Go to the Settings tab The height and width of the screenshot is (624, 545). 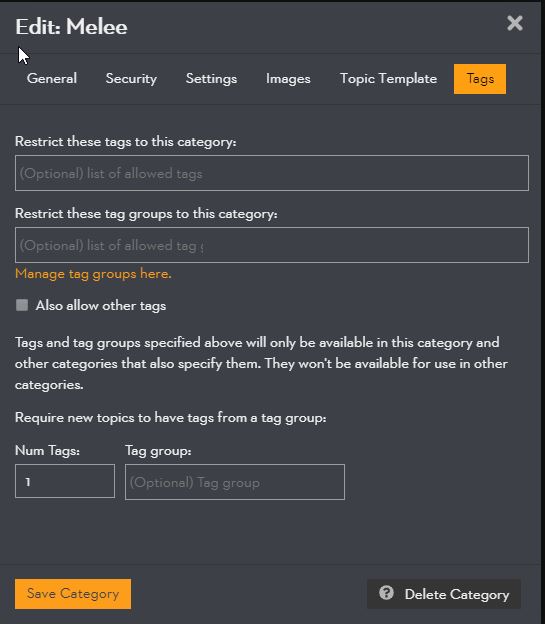pos(211,79)
